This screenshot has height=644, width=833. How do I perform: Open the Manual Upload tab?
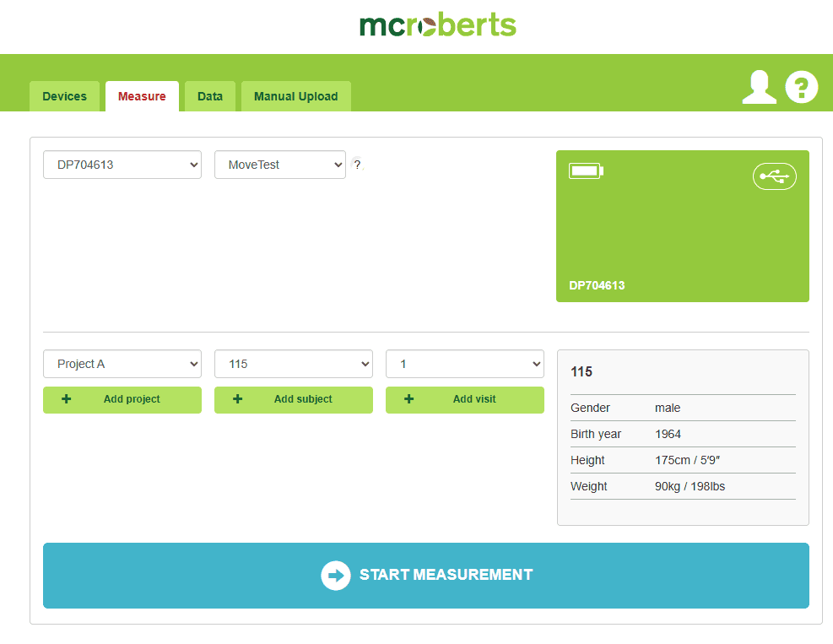click(296, 96)
